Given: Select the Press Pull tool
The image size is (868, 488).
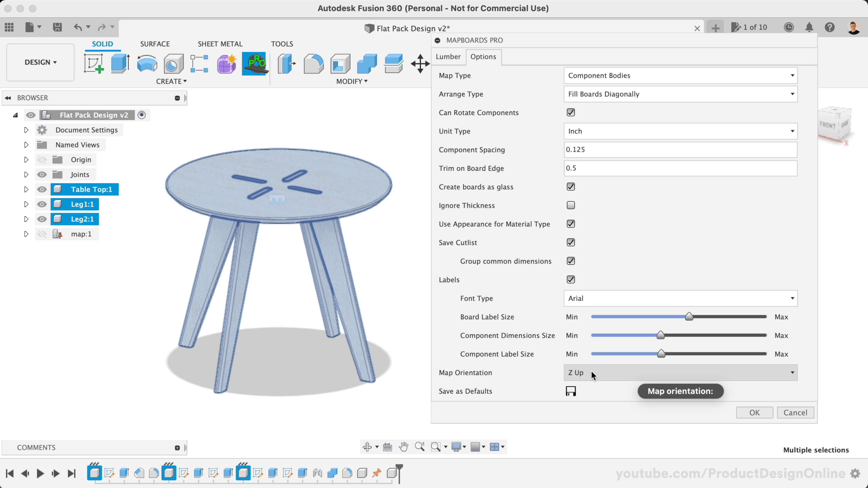Looking at the screenshot, I should click(286, 64).
